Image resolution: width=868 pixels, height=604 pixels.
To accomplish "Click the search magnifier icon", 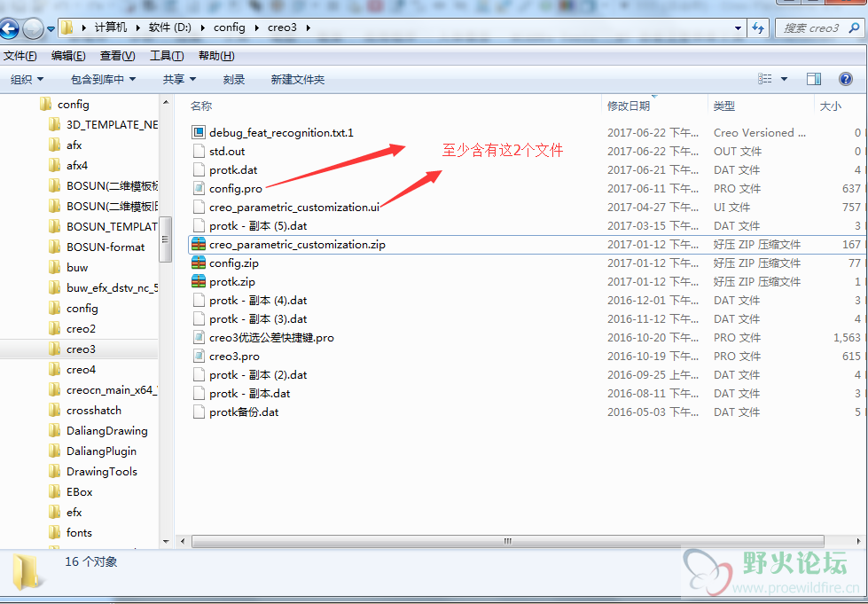I will pos(854,27).
